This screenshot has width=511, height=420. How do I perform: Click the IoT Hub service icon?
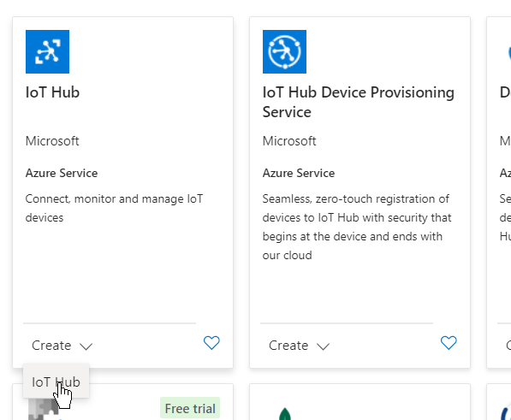click(x=47, y=52)
